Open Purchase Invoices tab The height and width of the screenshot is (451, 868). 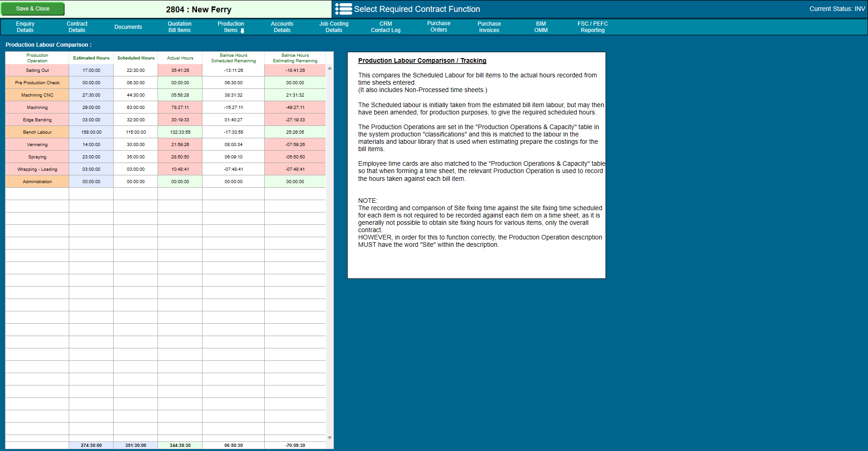coord(489,27)
